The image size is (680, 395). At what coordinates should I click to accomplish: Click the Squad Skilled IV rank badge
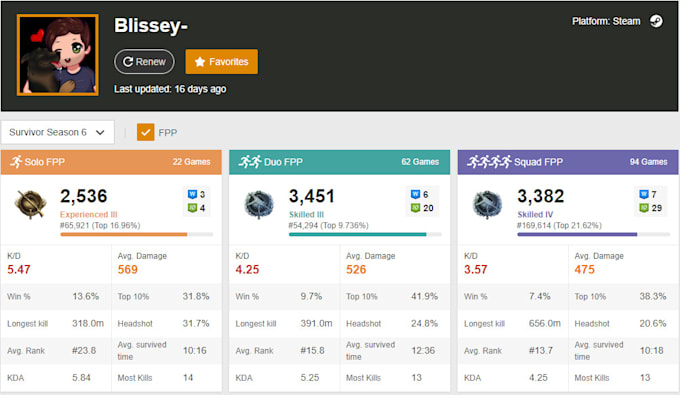(x=487, y=204)
